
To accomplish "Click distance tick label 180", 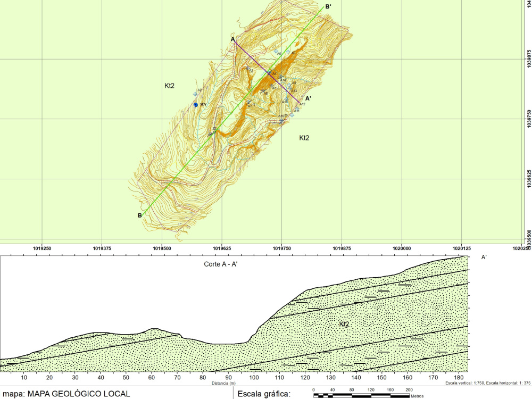I will tap(459, 377).
